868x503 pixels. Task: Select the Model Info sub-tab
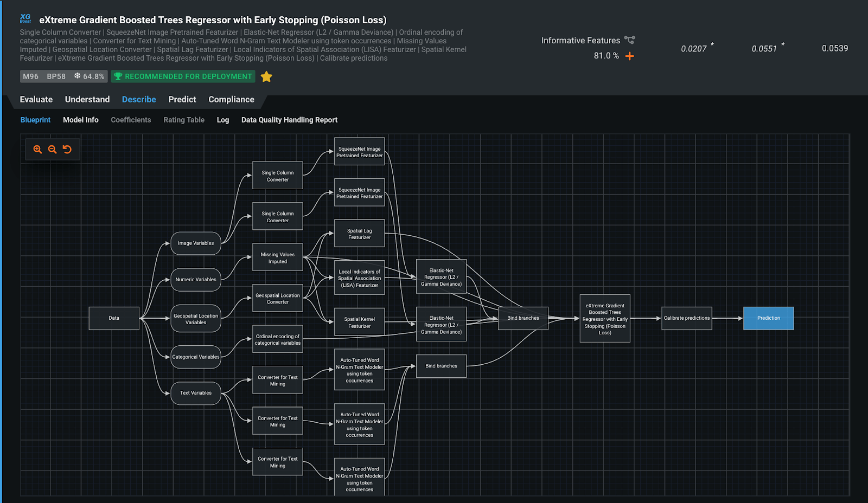tap(81, 120)
